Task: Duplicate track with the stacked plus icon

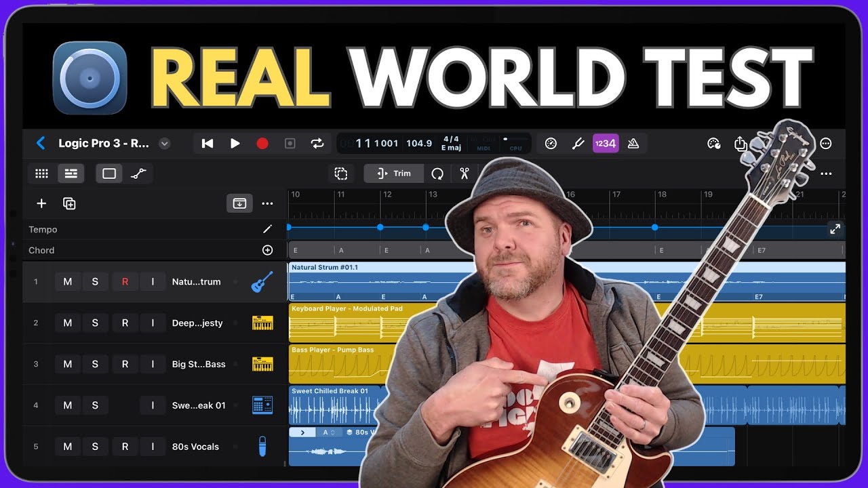Action: coord(68,203)
